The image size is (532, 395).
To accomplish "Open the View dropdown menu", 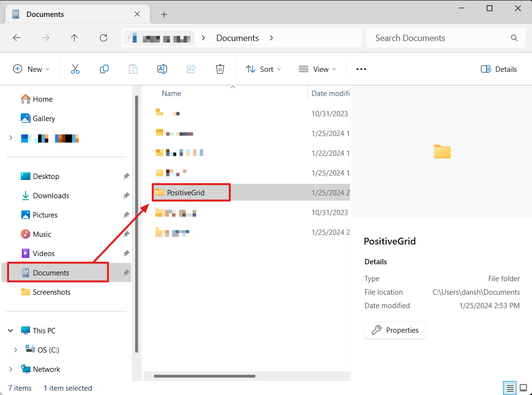I will 317,69.
